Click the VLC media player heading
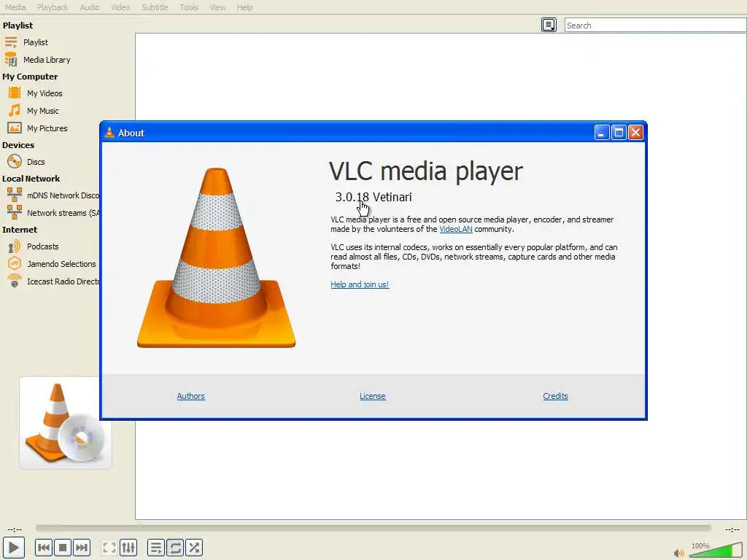This screenshot has width=747, height=560. pyautogui.click(x=425, y=171)
